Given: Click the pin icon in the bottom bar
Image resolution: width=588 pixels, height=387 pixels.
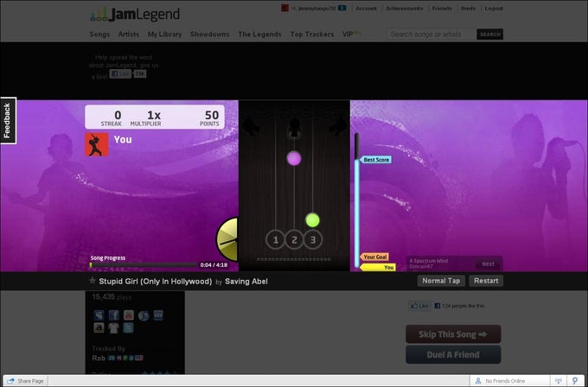Looking at the screenshot, I should [574, 381].
